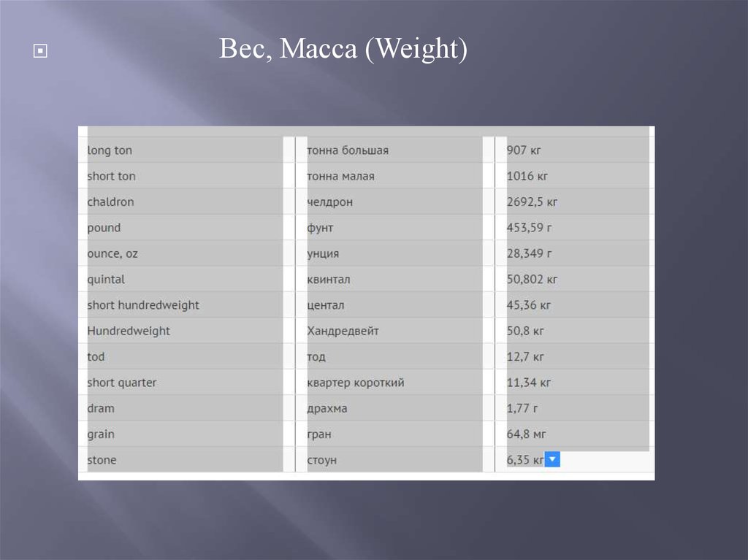Screen dimensions: 748x560
Task: Select the slide title Вес, Масса (Weight)
Action: [x=343, y=50]
